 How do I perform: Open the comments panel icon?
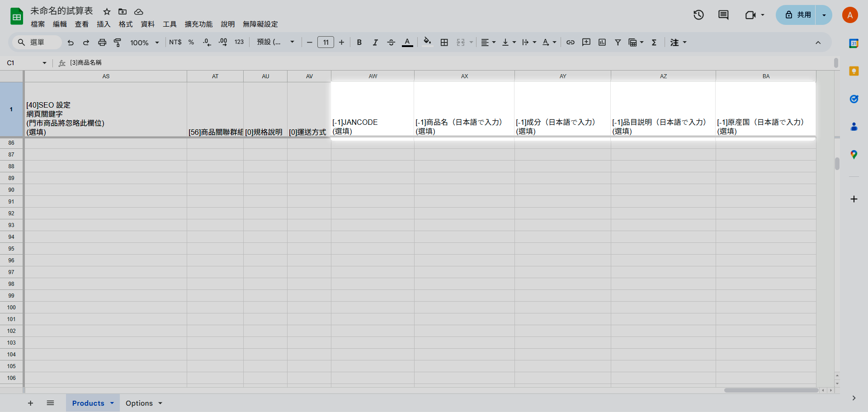click(x=723, y=15)
